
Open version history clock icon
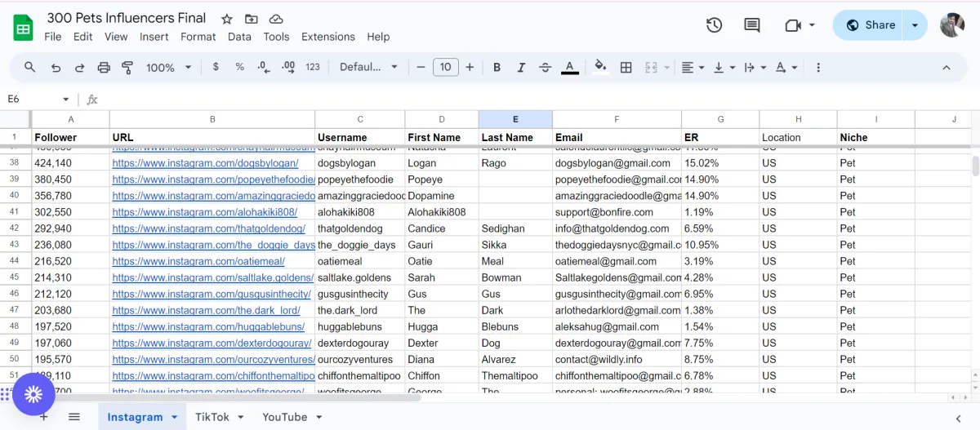(x=714, y=25)
